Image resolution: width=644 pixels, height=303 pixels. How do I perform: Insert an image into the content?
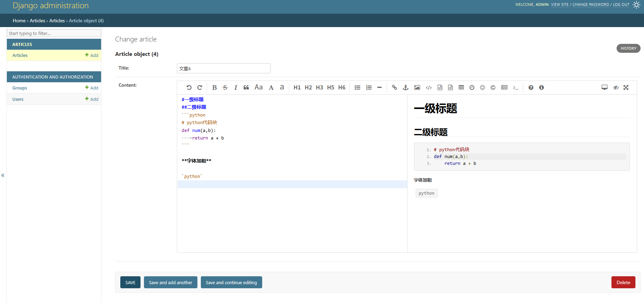pos(417,88)
